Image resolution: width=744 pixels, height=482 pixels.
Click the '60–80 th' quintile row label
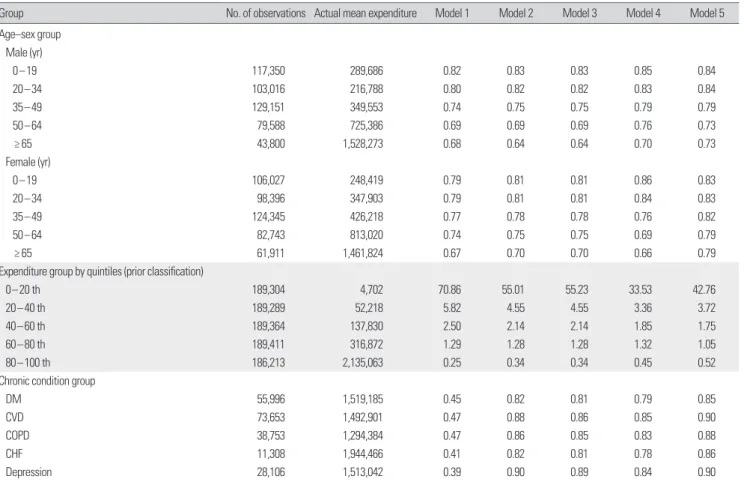(25, 345)
